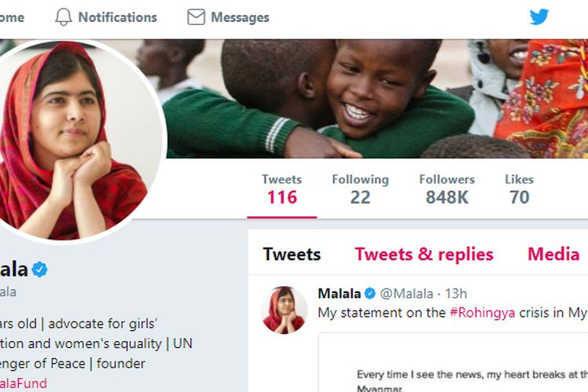View the Following list
Screen dimensions: 588x392
(x=360, y=189)
